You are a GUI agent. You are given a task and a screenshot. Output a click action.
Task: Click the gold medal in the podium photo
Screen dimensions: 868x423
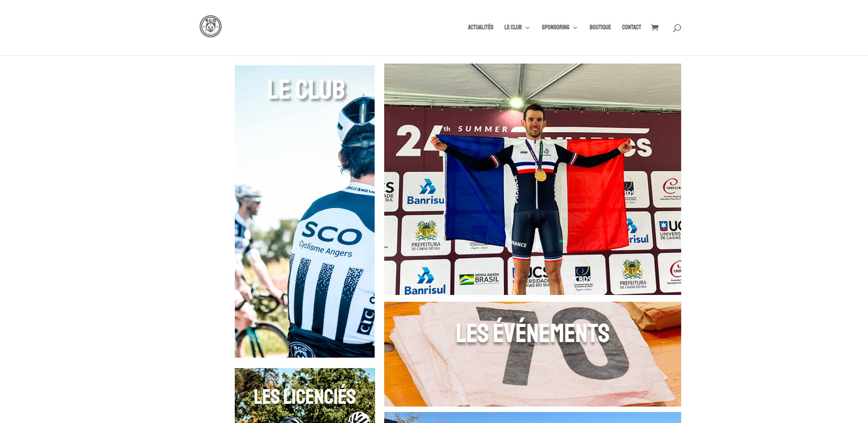(x=540, y=176)
